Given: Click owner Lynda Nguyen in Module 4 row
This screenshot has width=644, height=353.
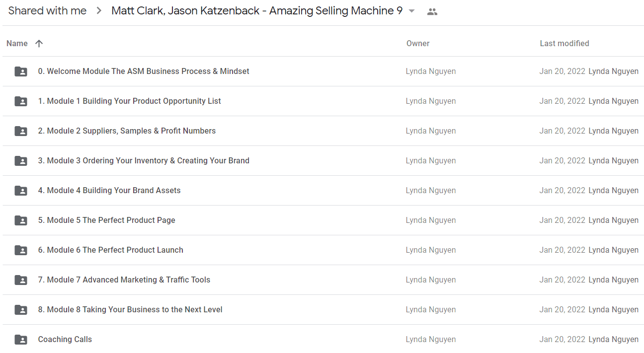Looking at the screenshot, I should pos(431,191).
